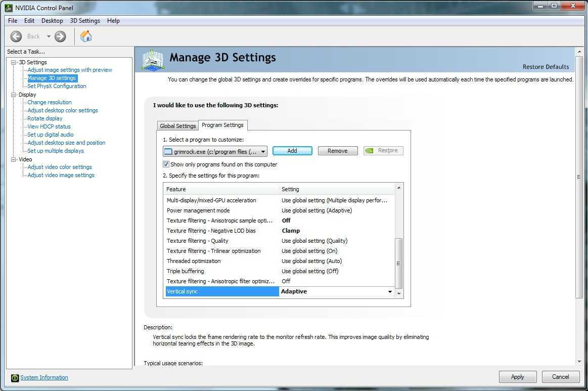Open Adjust desktop size and position
The width and height of the screenshot is (588, 391).
(66, 143)
